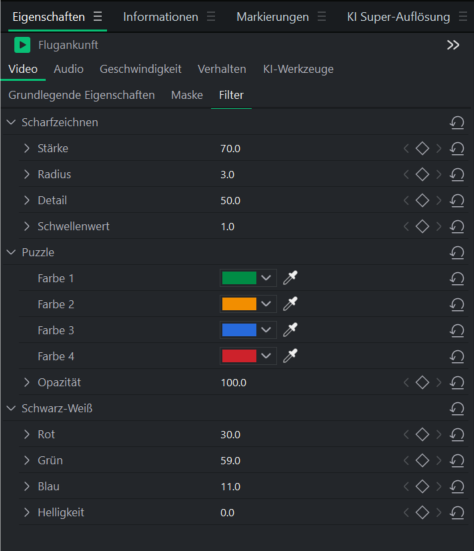Collapse the Schwarz-Weiß section
Image resolution: width=474 pixels, height=551 pixels.
[11, 408]
